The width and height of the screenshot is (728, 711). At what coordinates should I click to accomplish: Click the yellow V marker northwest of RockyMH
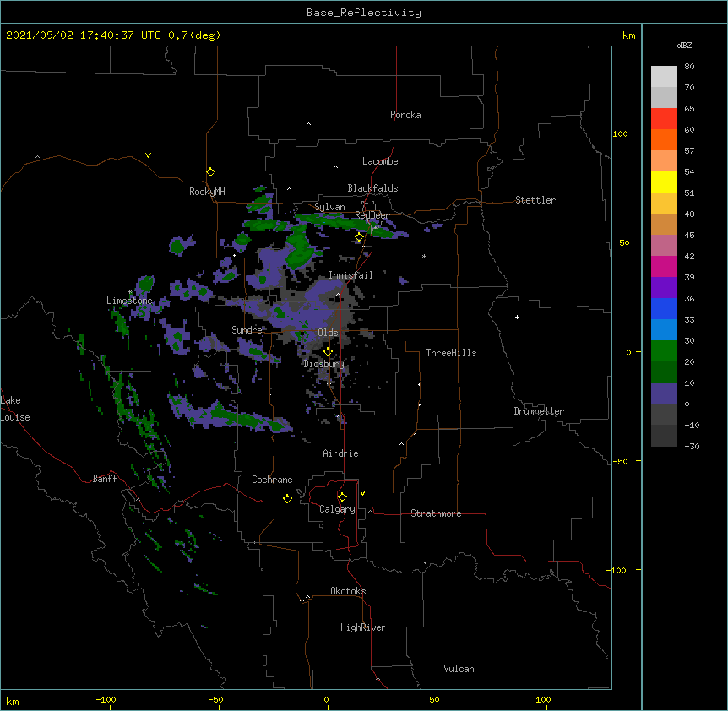click(x=148, y=155)
